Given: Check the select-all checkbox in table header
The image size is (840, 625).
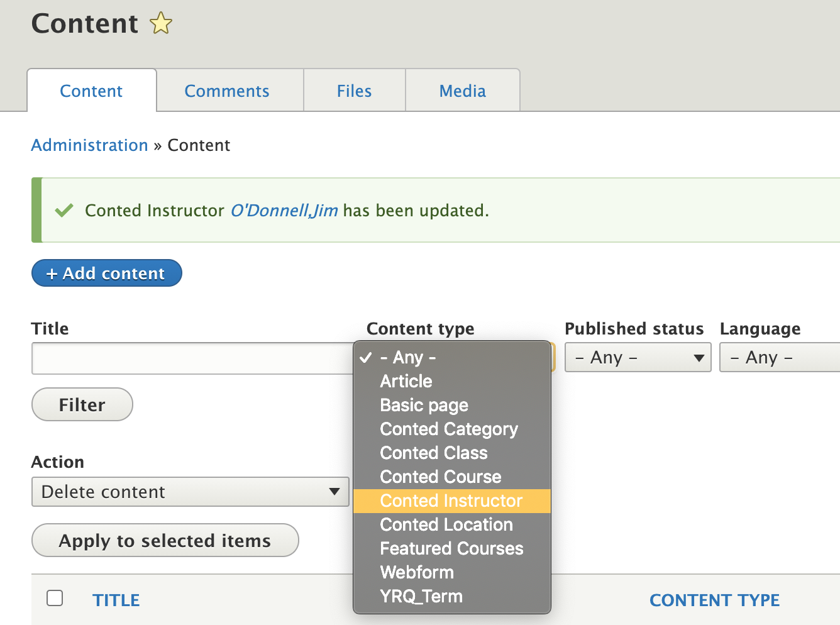Looking at the screenshot, I should 55,599.
